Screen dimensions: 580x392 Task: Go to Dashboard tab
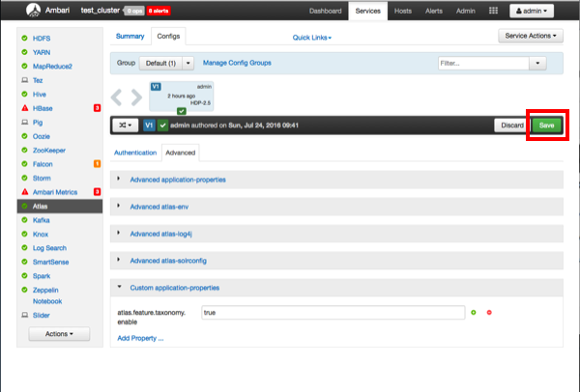(326, 11)
